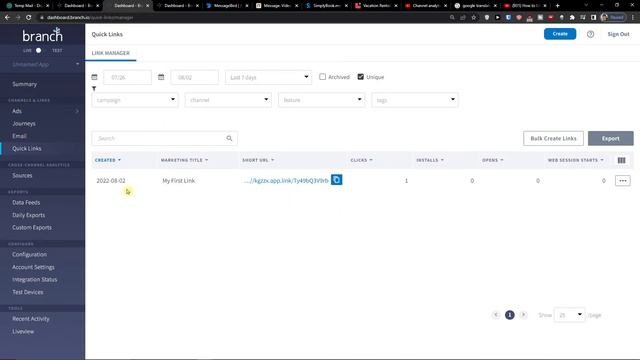Sort by Short URL column
Viewport: 640px width, 360px height.
(258, 160)
